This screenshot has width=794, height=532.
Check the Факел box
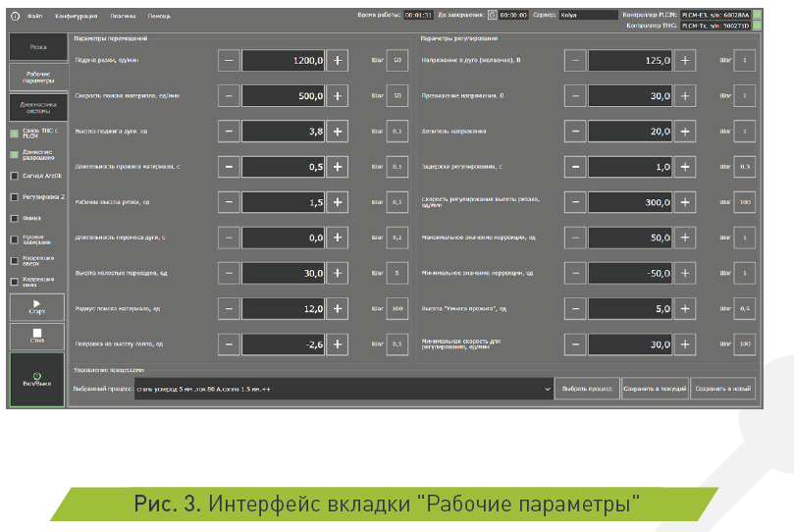15,218
